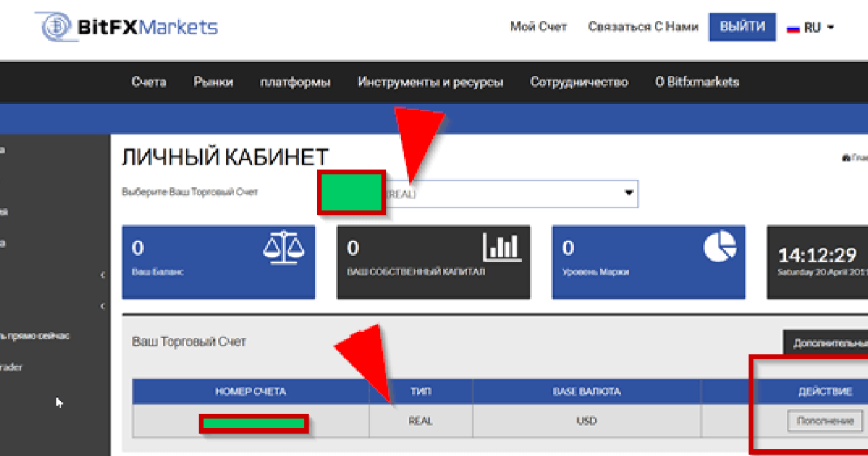Click the Ваш Баланс tile
868x456 pixels.
[x=218, y=262]
